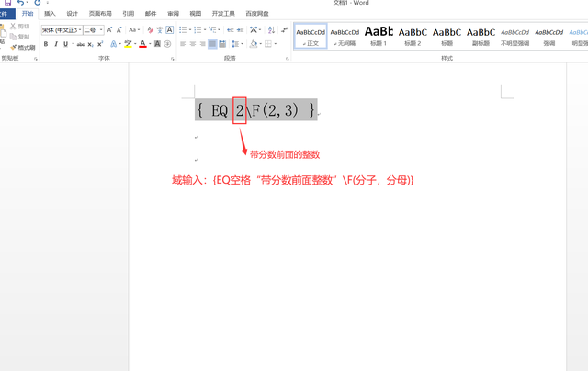Click the subscript icon
The height and width of the screenshot is (371, 588).
point(90,44)
